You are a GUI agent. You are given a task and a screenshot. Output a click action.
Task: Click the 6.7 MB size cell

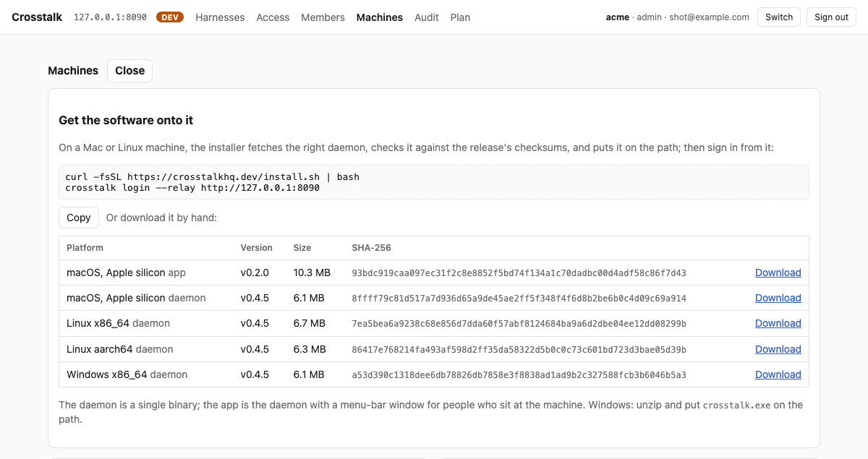click(310, 323)
